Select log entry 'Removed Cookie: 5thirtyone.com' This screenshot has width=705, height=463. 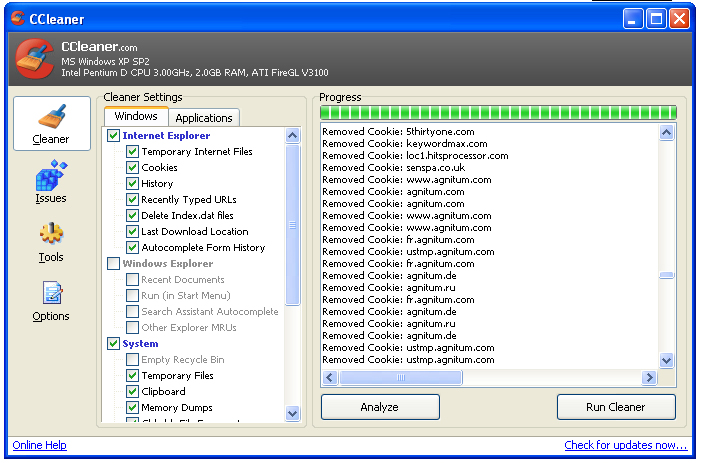click(x=398, y=132)
